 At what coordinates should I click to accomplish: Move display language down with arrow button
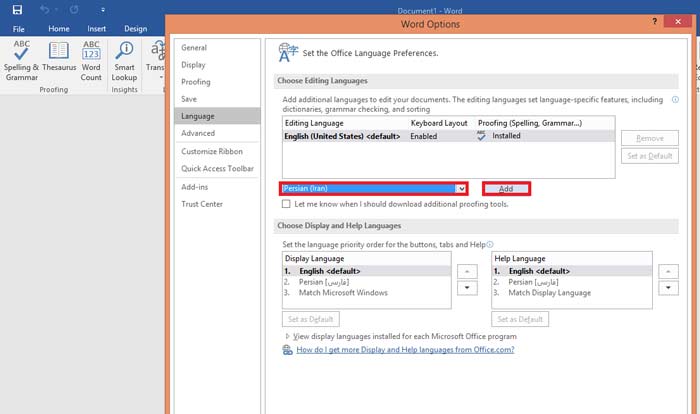point(466,288)
